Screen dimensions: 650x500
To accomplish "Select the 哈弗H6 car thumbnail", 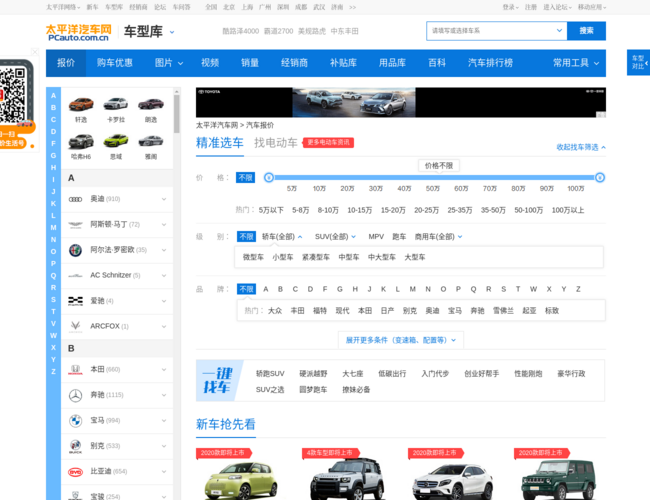I will tap(81, 141).
